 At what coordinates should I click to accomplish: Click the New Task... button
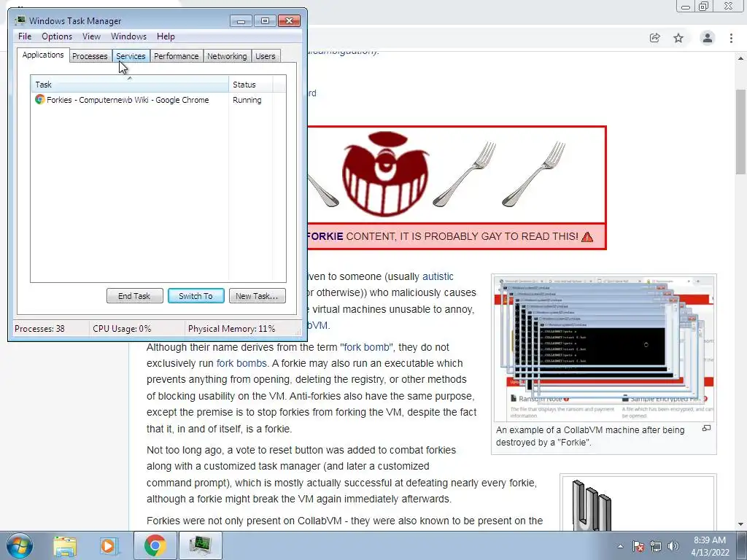pos(258,296)
